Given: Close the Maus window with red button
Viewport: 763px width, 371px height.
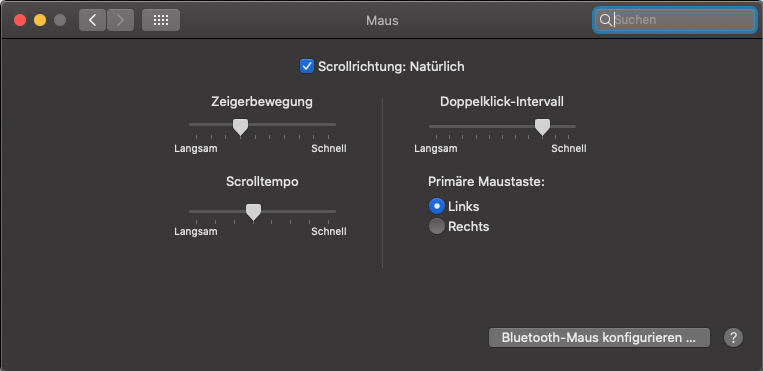Looking at the screenshot, I should [20, 20].
